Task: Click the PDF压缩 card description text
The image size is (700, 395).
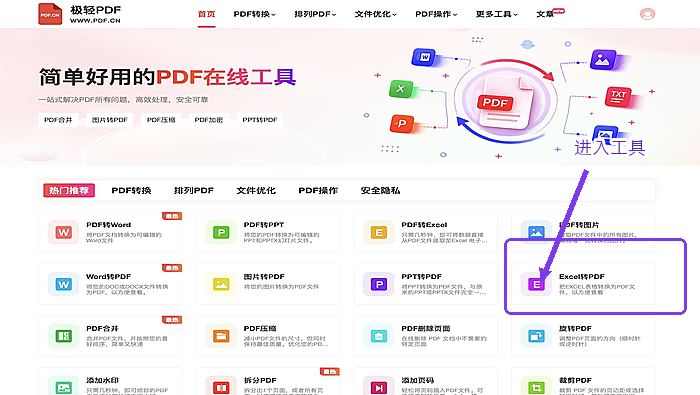Action: coord(286,341)
